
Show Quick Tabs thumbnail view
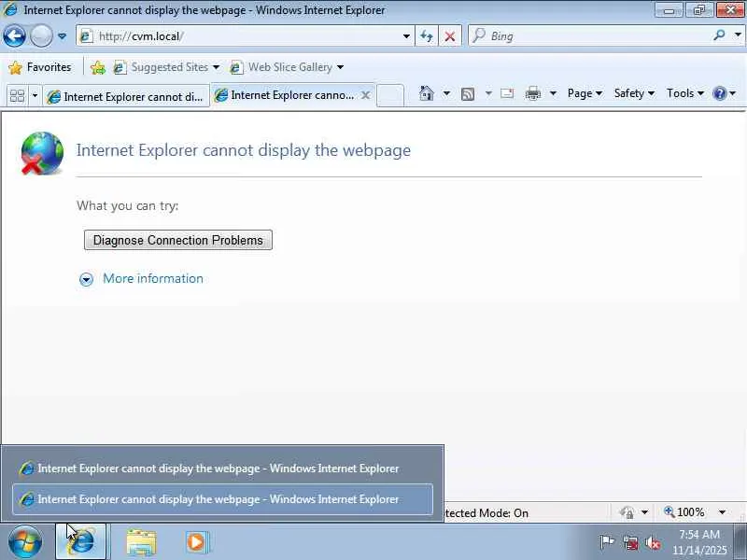[17, 96]
